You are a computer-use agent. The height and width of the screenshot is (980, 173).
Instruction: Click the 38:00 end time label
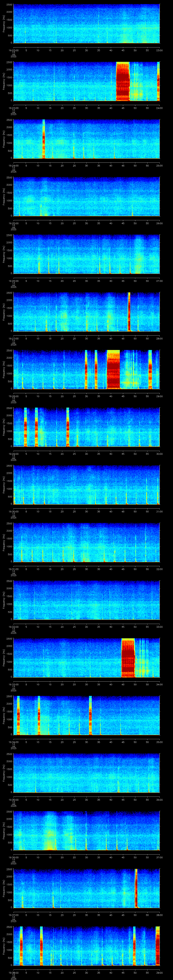coord(159,915)
